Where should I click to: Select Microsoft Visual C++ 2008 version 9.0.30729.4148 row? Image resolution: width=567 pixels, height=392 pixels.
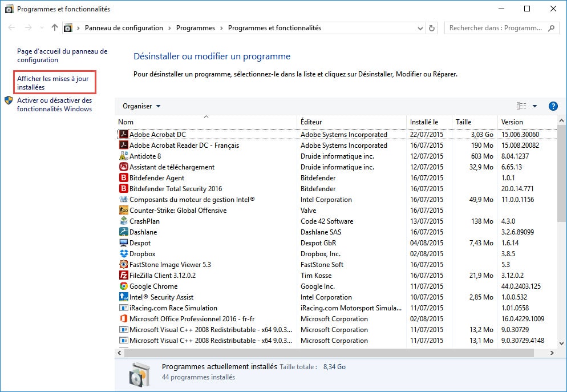tap(337, 340)
